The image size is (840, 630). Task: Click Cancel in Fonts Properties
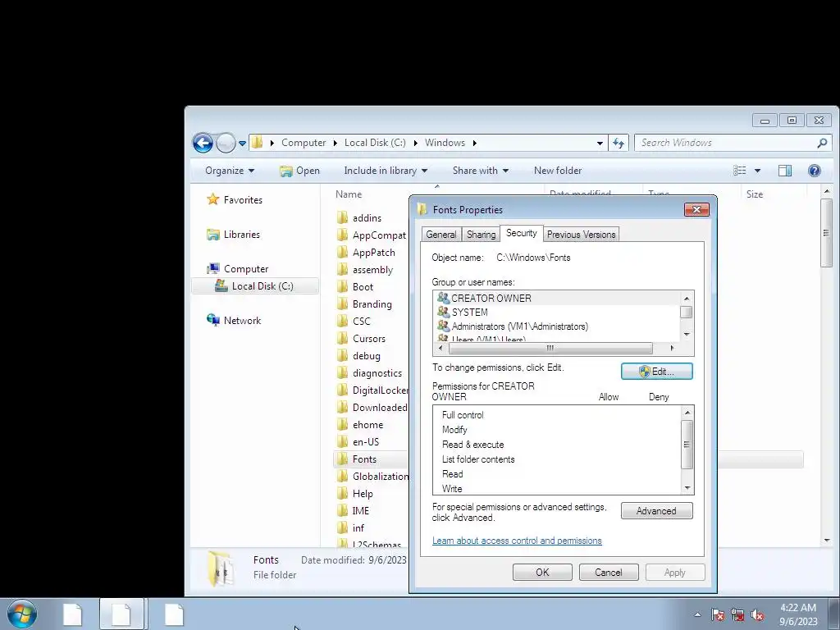609,572
